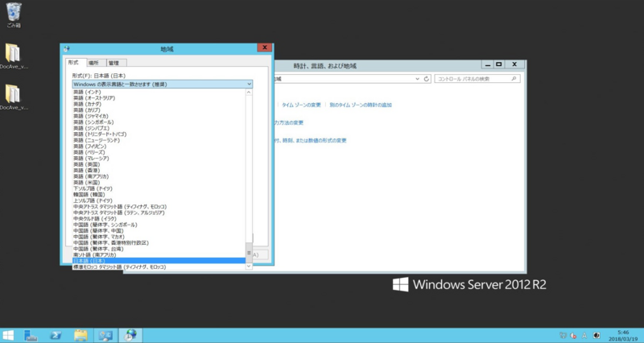Image resolution: width=644 pixels, height=343 pixels.
Task: Open File Explorer from the taskbar
Action: pyautogui.click(x=80, y=335)
